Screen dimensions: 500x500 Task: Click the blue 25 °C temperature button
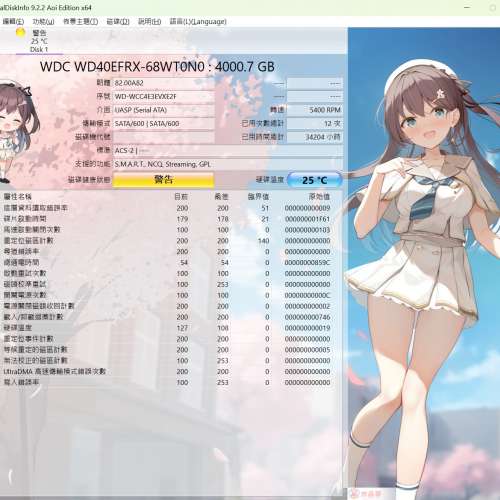pyautogui.click(x=314, y=180)
